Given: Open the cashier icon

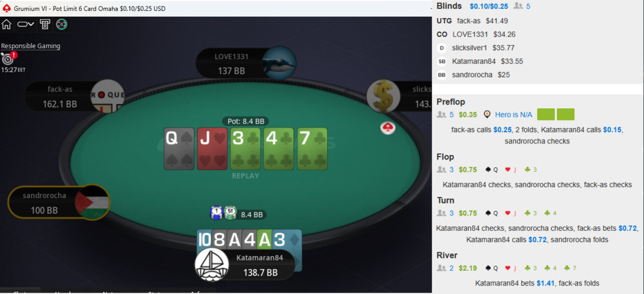Looking at the screenshot, I should tap(45, 24).
